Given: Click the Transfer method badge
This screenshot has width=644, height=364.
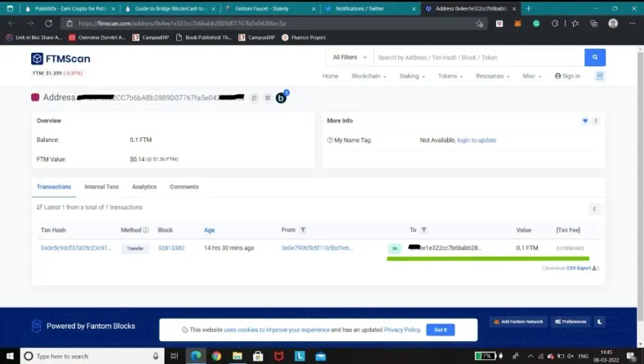Looking at the screenshot, I should (135, 248).
